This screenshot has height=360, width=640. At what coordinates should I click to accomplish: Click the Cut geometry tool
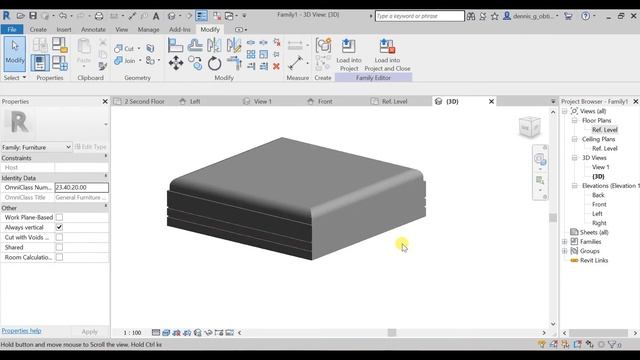click(124, 49)
